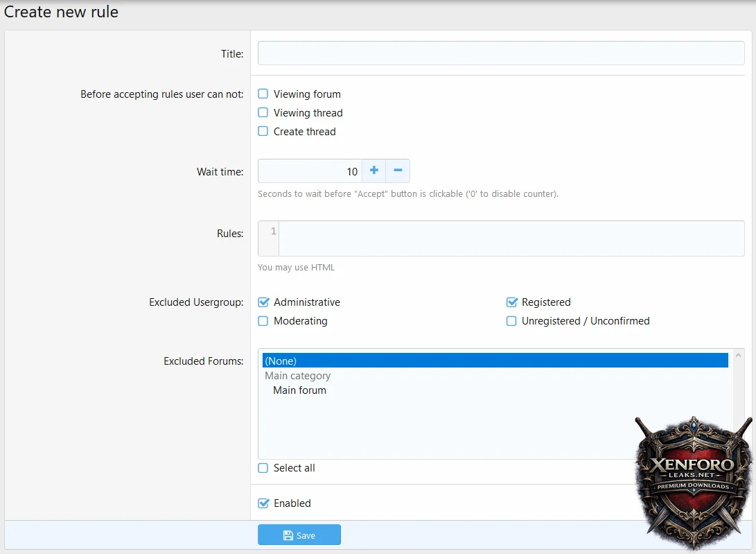The image size is (756, 554).
Task: Disable the Enabled checkbox
Action: pyautogui.click(x=263, y=503)
